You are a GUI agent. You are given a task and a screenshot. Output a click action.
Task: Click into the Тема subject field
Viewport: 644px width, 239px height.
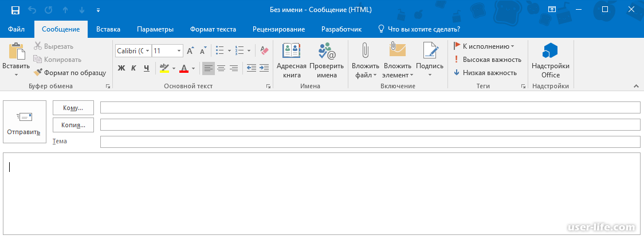point(370,142)
